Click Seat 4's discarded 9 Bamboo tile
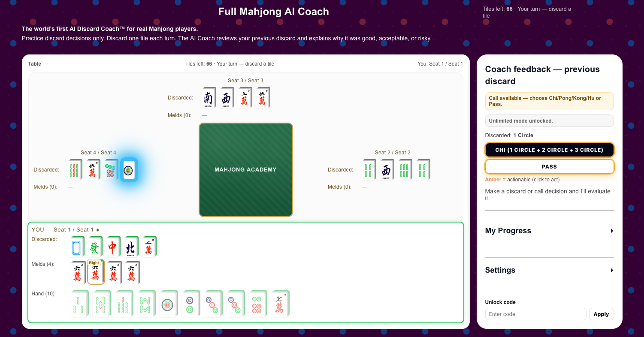644x337 pixels. pos(75,170)
